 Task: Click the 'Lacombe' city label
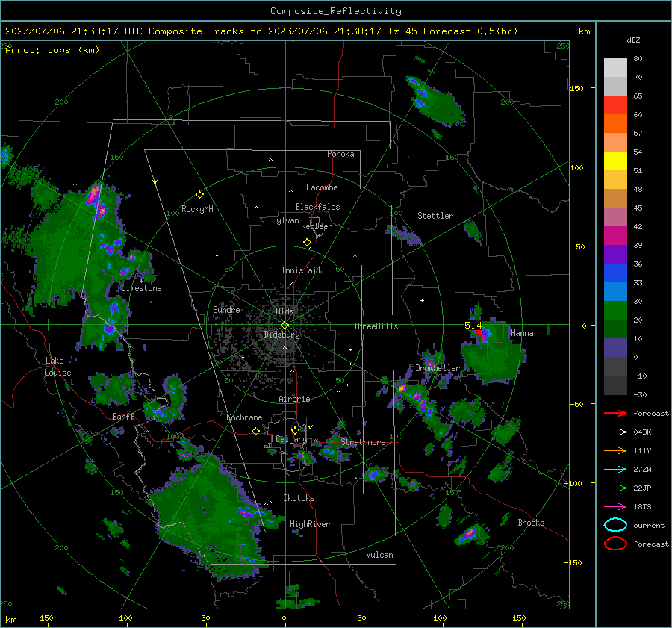(322, 187)
